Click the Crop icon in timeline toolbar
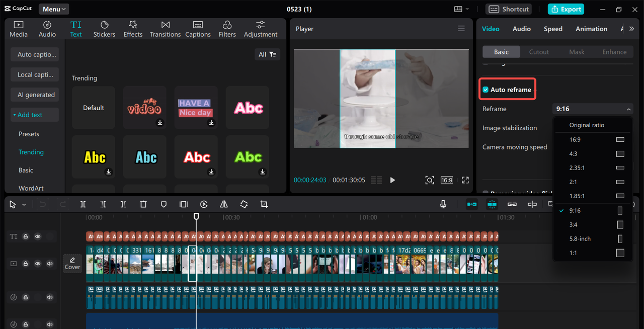Screen dimensions: 644x329 [264, 204]
